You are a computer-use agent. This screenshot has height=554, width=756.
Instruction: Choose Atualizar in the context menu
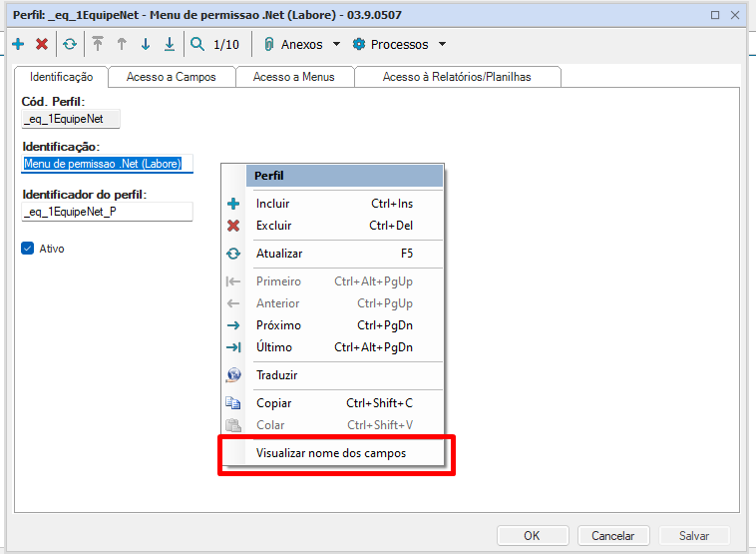pos(334,254)
